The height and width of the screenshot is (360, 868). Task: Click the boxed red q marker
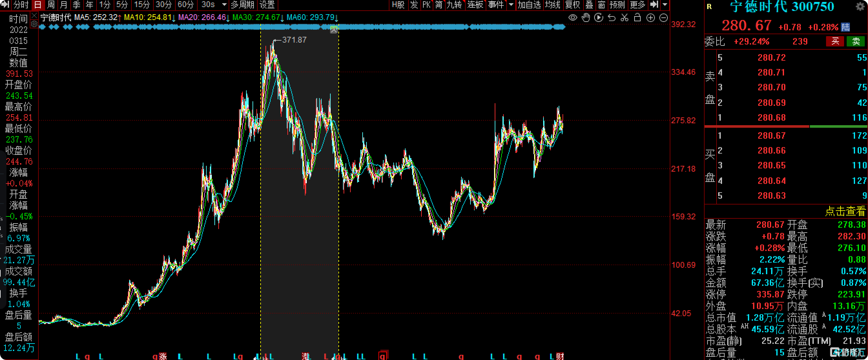click(382, 355)
